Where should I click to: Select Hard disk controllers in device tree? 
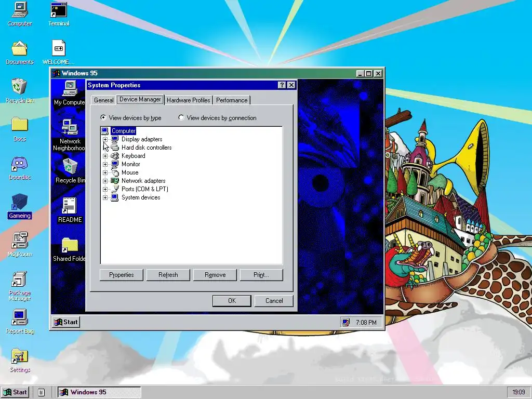click(x=147, y=148)
